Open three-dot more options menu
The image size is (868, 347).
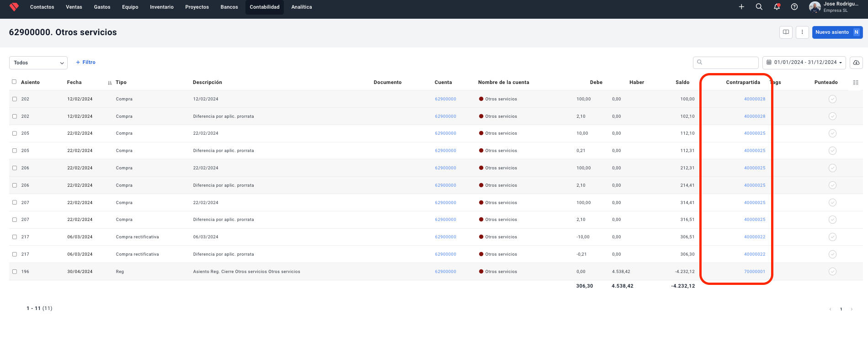802,32
